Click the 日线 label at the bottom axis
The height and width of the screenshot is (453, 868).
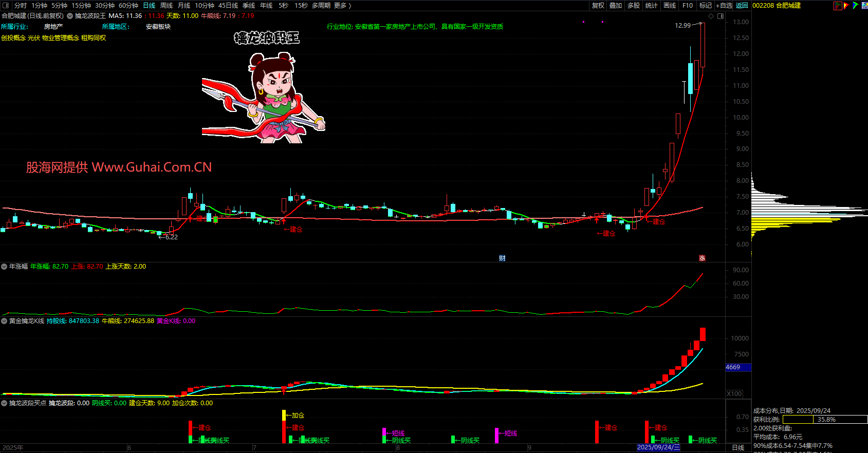(738, 448)
